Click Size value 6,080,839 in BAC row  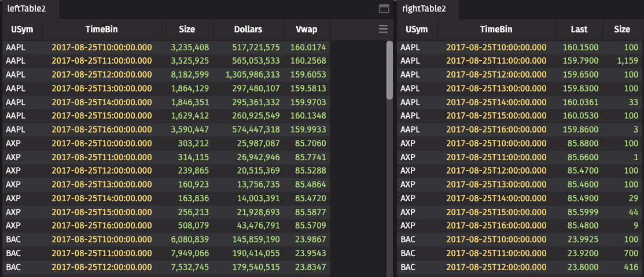pyautogui.click(x=186, y=239)
